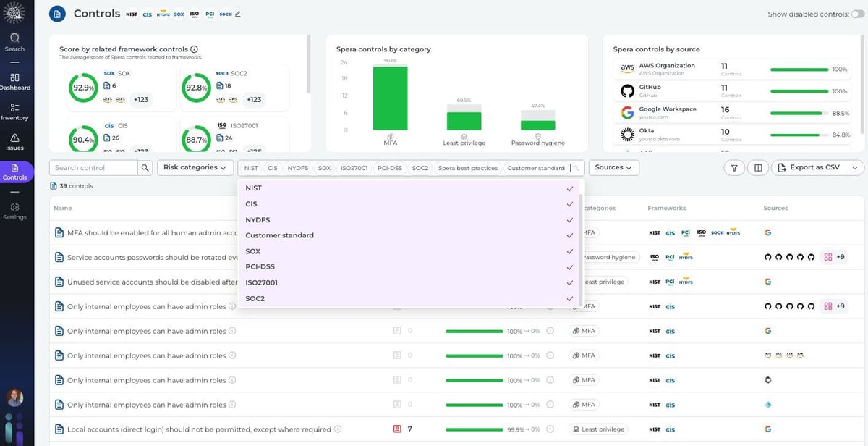The image size is (868, 446).
Task: Click the Okta source icon
Action: click(627, 135)
